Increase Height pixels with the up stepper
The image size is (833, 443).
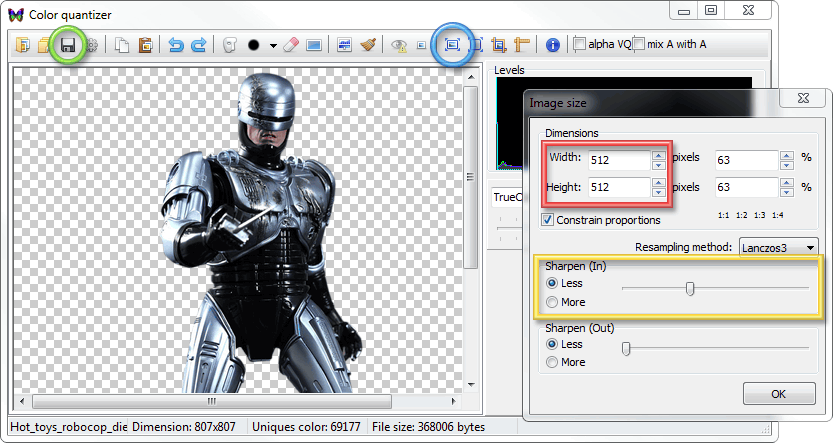[x=659, y=183]
